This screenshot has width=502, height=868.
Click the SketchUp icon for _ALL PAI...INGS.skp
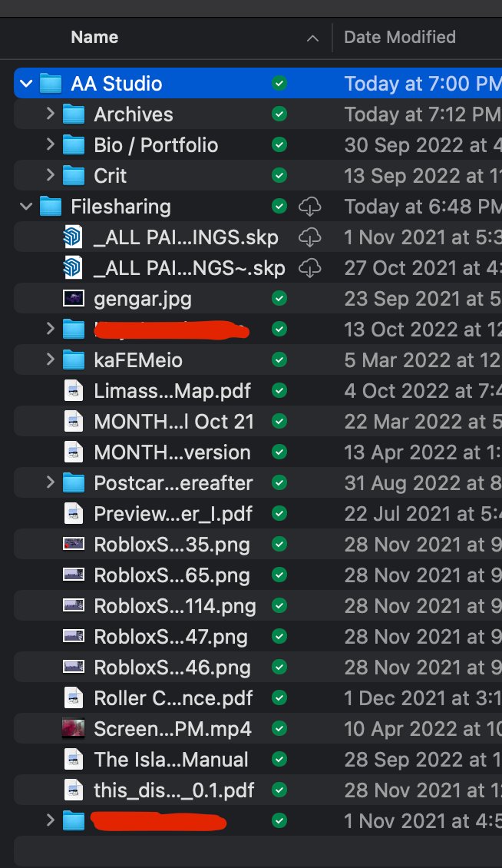pyautogui.click(x=73, y=237)
